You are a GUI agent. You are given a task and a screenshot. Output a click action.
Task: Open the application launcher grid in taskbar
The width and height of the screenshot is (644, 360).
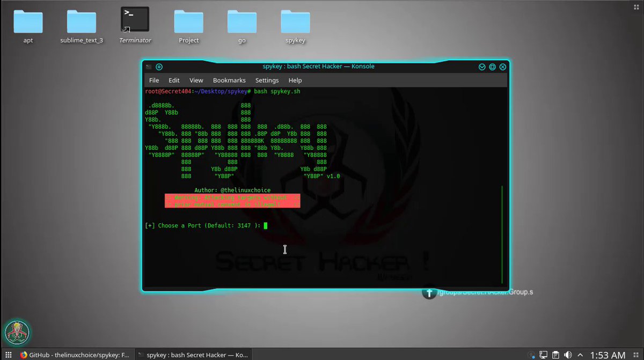(x=8, y=355)
